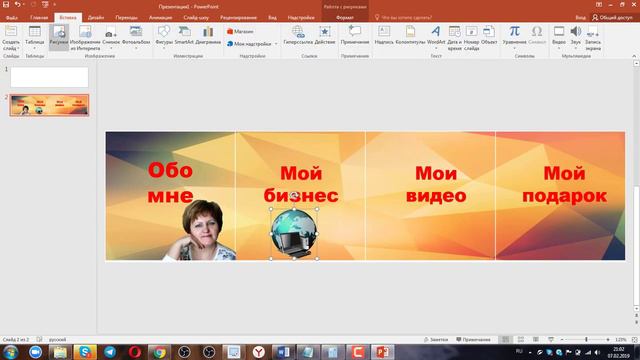Open the Магазин (Store) add-ins

pyautogui.click(x=240, y=31)
